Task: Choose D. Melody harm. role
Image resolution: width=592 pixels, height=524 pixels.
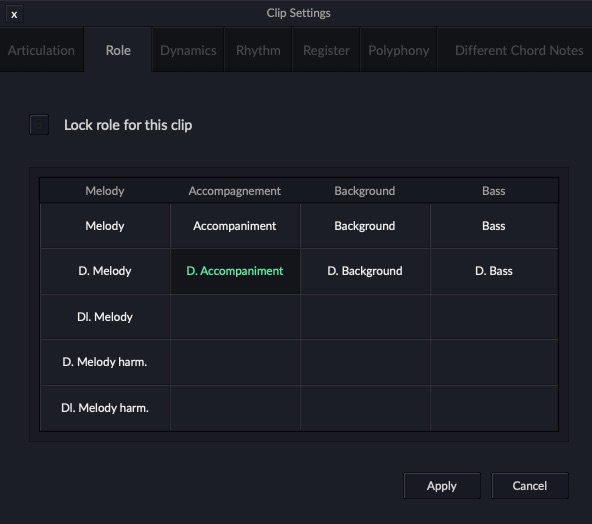Action: pyautogui.click(x=105, y=362)
